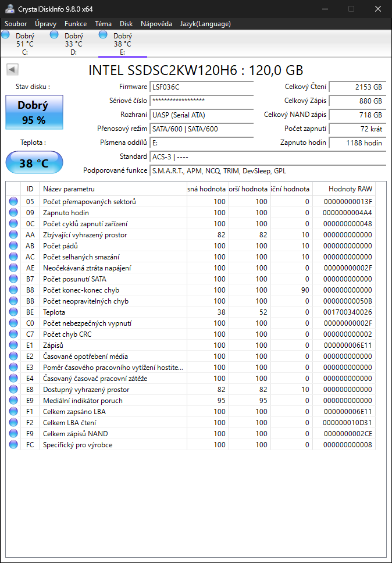Image resolution: width=392 pixels, height=563 pixels.
Task: Click the Standard field ACS-3
Action: pos(268,157)
